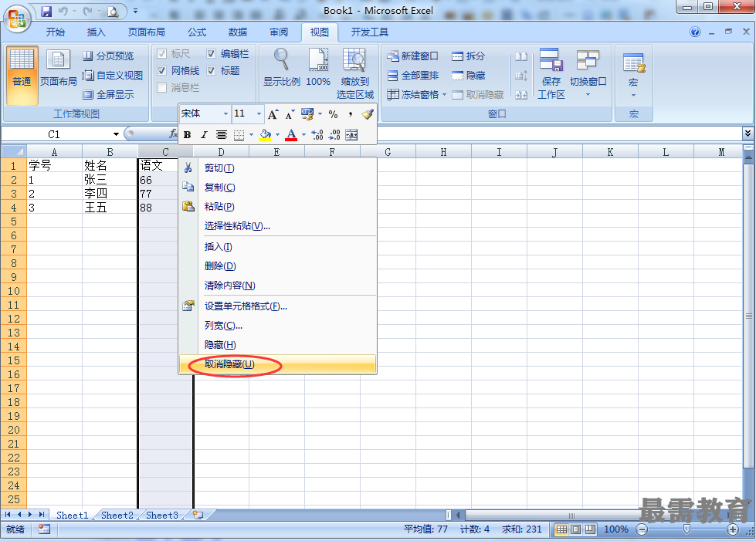
Task: Expand Freeze Panes (冻结窗格) dropdown
Action: pyautogui.click(x=444, y=94)
